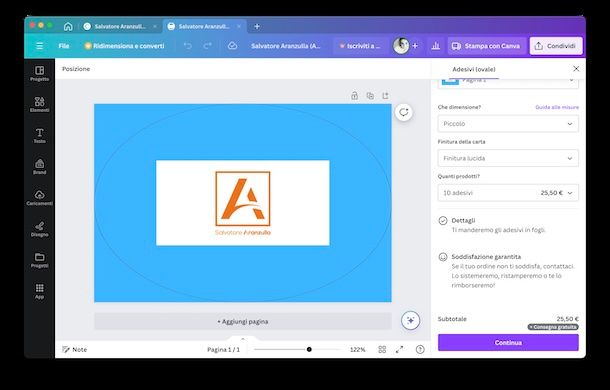Open the hamburger main menu
This screenshot has width=610, height=390.
coord(39,46)
